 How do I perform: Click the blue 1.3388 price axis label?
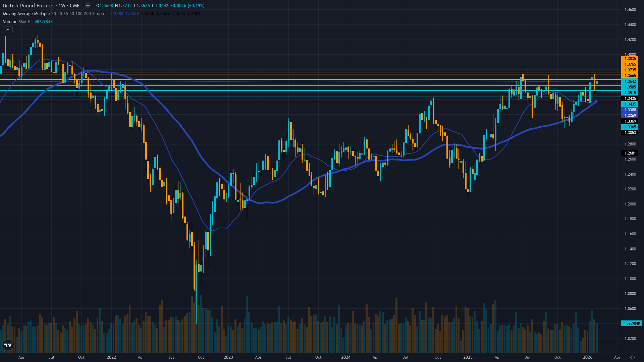click(x=630, y=110)
